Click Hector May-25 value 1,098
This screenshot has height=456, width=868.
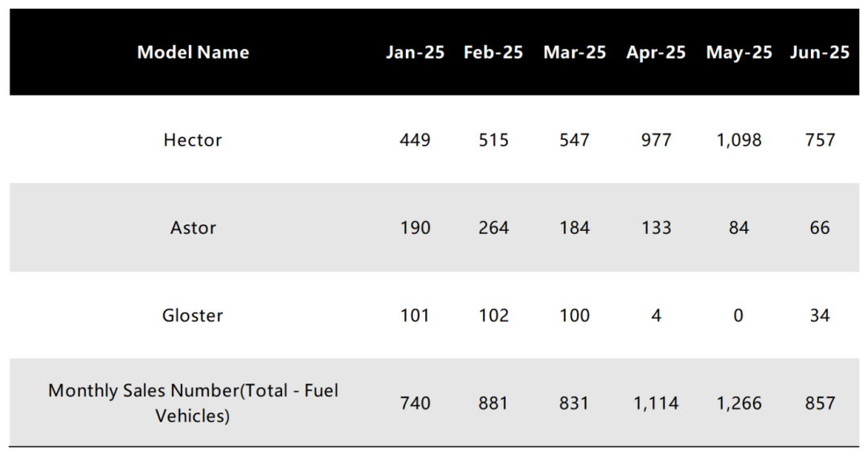(739, 140)
